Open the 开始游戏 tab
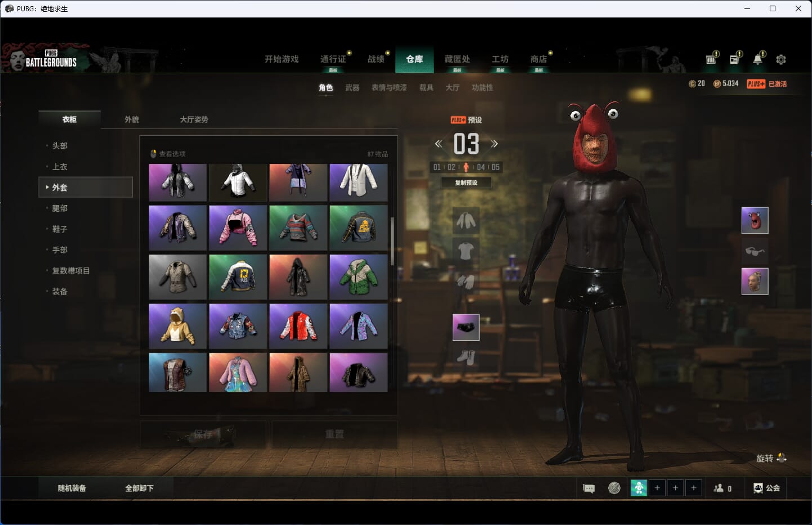Screen dimensions: 812x525 (x=282, y=59)
